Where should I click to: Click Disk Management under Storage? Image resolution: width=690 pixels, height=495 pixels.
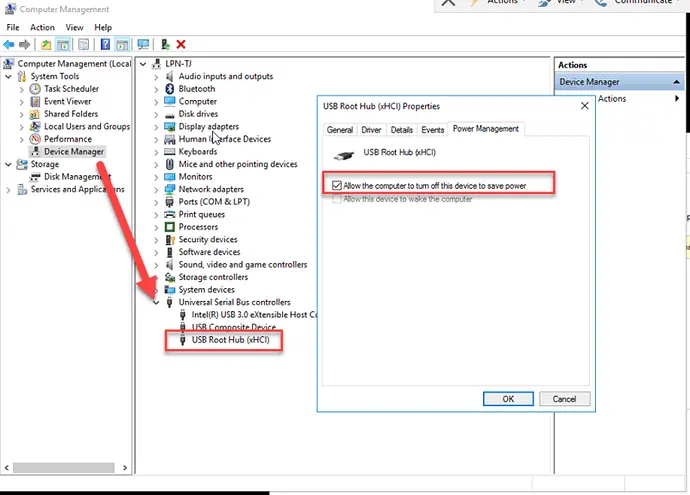coord(75,177)
